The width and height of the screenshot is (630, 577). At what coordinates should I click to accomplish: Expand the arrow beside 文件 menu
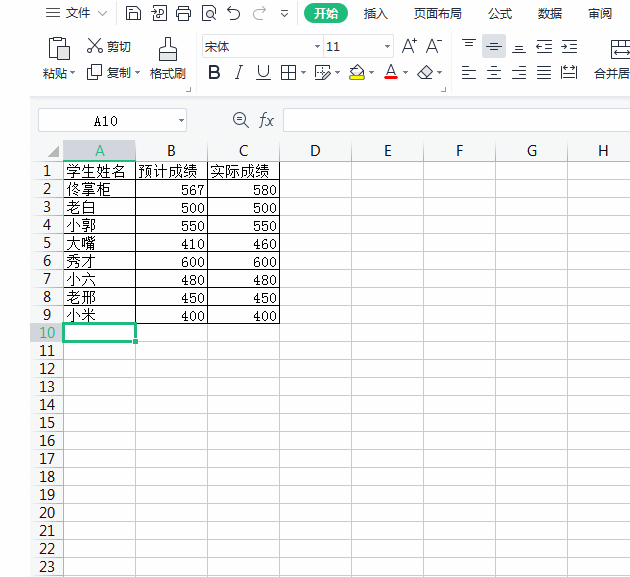(103, 13)
